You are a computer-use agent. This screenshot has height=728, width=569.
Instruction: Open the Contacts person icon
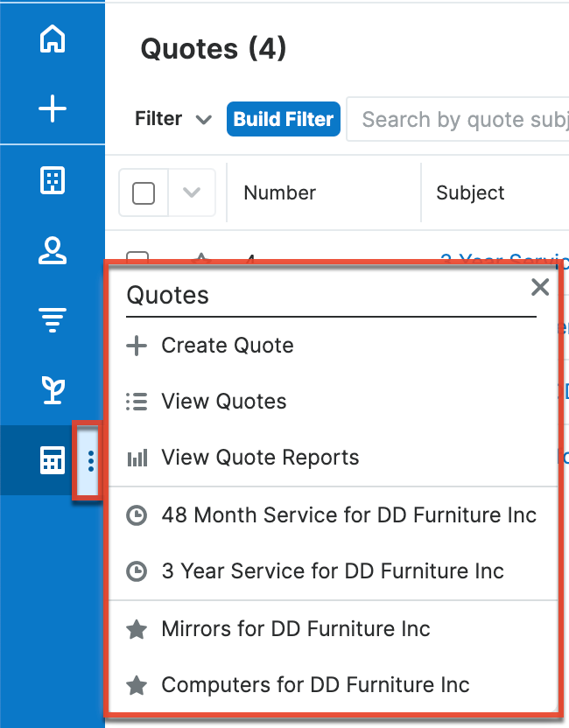pos(53,250)
